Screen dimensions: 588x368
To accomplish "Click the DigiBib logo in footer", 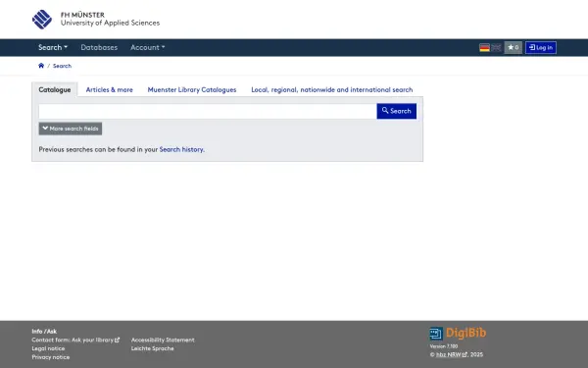I will coord(458,333).
